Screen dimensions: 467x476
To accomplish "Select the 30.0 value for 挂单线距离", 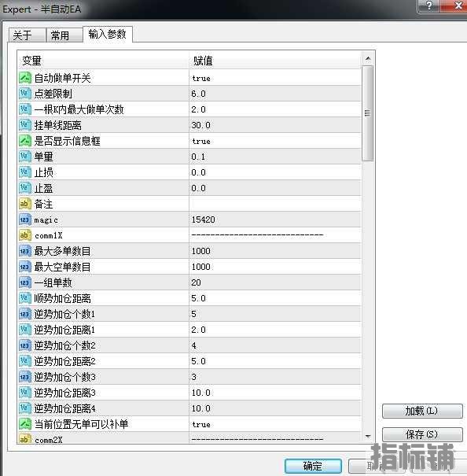I will pyautogui.click(x=201, y=125).
